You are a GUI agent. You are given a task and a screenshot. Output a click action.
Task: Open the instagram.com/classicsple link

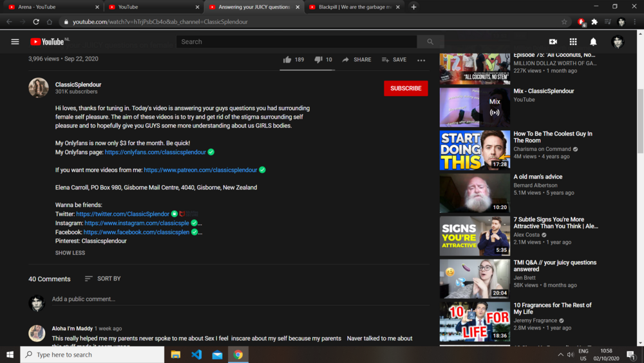(x=137, y=223)
